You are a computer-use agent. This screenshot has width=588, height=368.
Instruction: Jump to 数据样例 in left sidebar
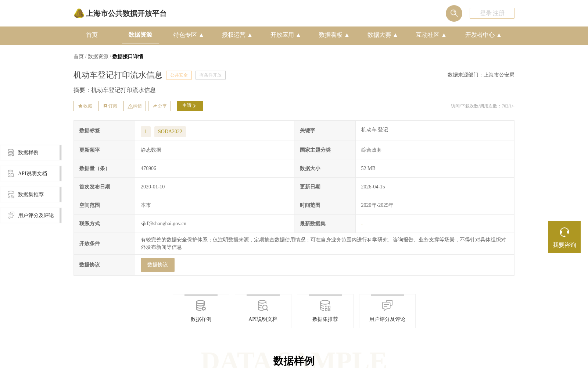coord(31,153)
